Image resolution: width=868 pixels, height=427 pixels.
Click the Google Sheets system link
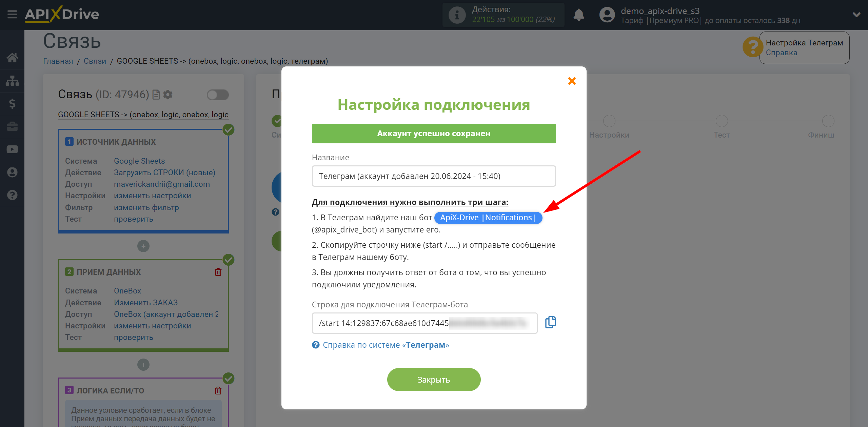(x=139, y=161)
